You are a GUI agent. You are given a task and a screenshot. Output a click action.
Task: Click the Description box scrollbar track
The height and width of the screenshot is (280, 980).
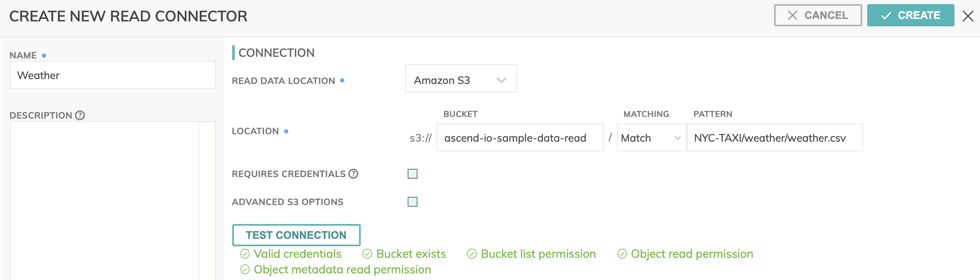[x=207, y=198]
